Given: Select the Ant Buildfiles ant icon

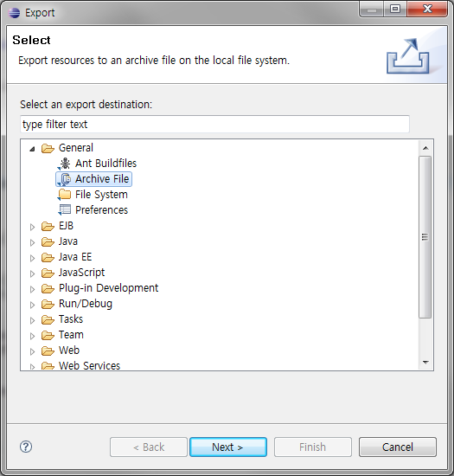Looking at the screenshot, I should (x=64, y=164).
